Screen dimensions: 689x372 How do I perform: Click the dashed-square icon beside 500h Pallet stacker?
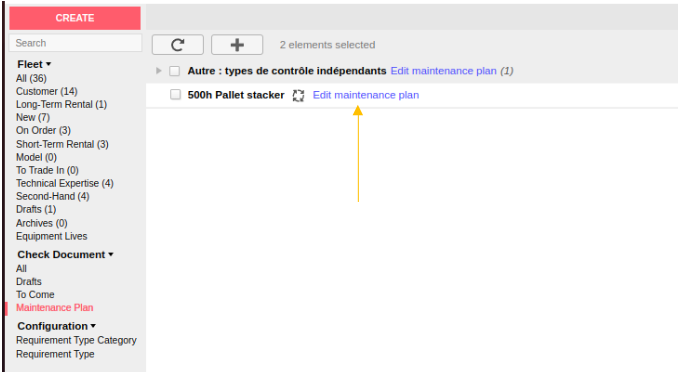298,95
